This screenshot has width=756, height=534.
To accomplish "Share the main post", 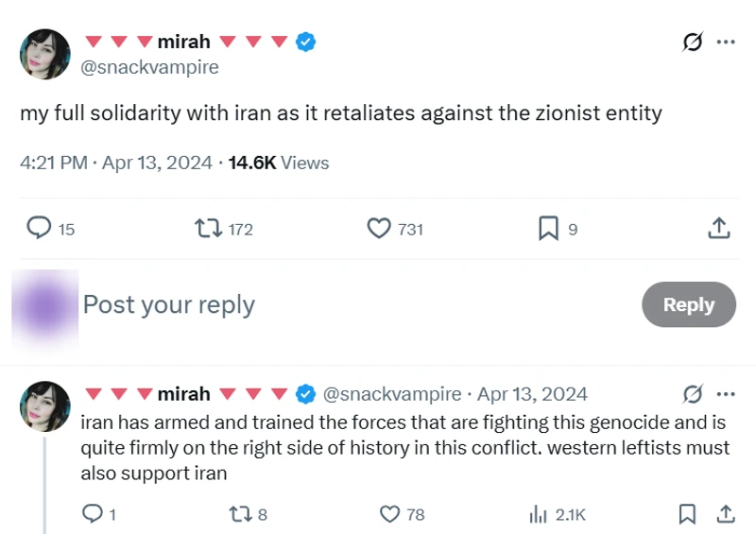I will pyautogui.click(x=718, y=229).
